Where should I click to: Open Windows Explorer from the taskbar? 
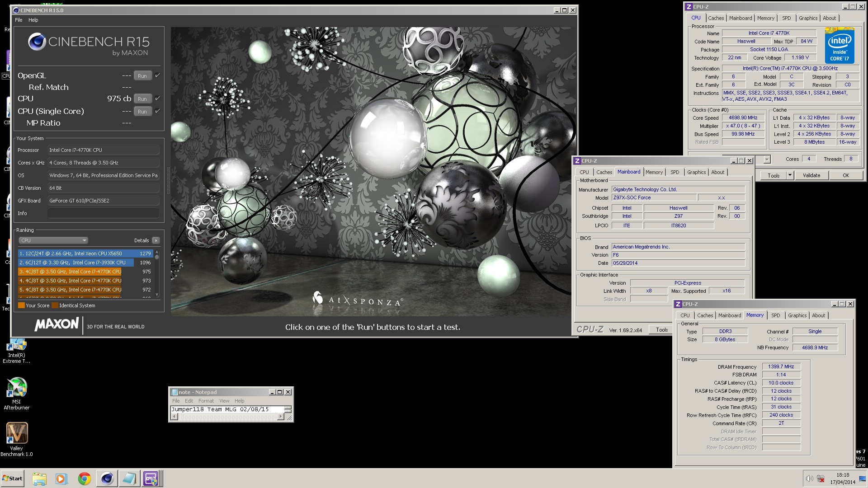click(x=39, y=479)
